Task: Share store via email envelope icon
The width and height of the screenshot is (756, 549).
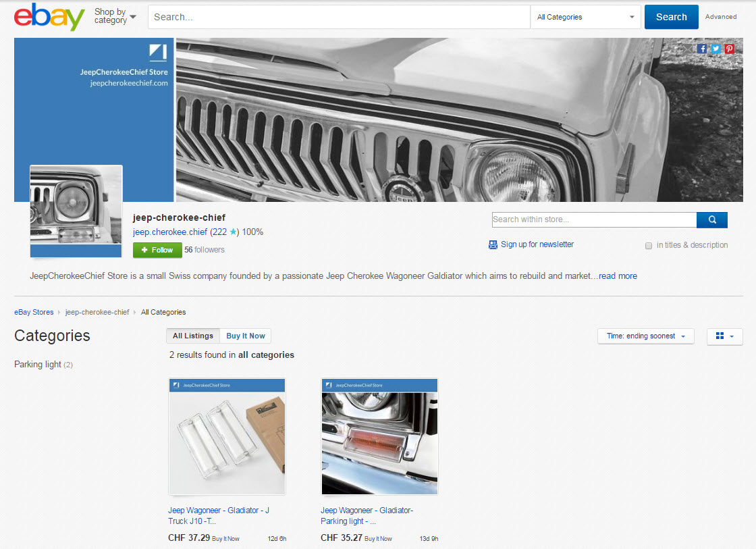Action: 688,49
